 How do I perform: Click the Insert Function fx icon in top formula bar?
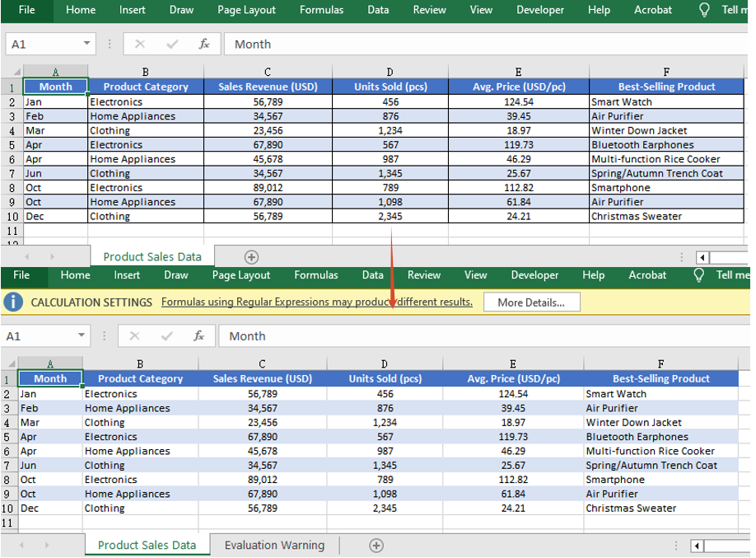204,45
